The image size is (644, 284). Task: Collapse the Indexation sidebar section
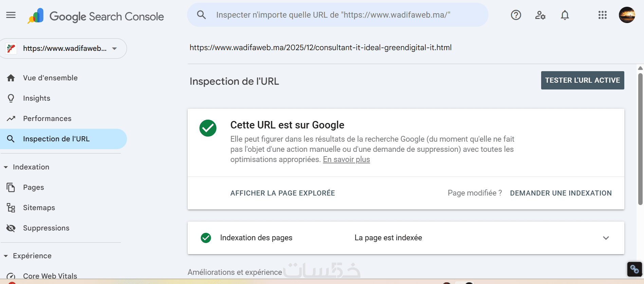tap(6, 167)
